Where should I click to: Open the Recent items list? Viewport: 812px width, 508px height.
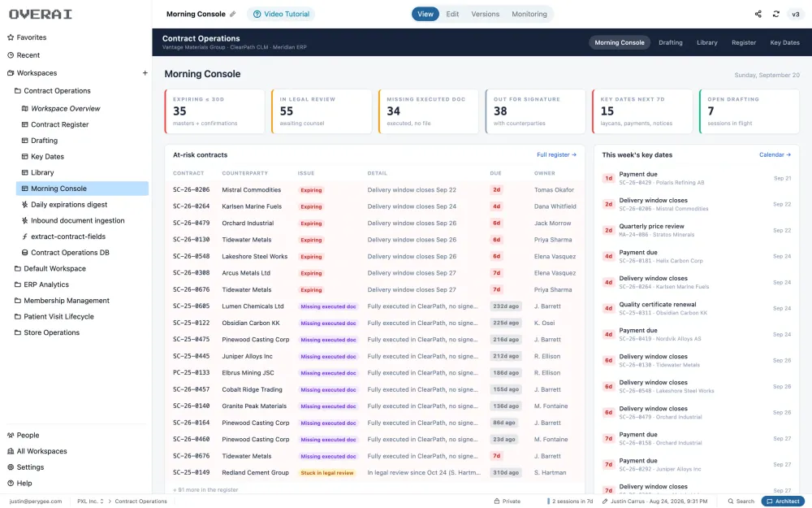pos(24,55)
